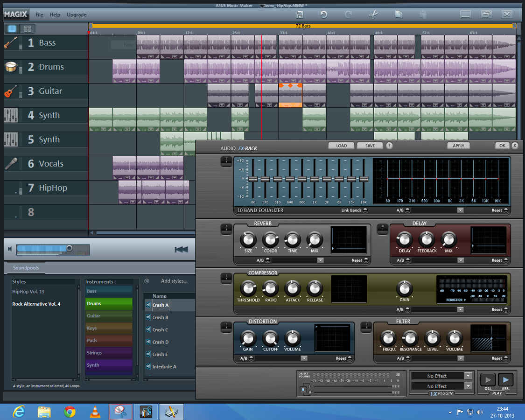Click the Add styles disc icon
This screenshot has height=420, width=525.
click(x=147, y=281)
